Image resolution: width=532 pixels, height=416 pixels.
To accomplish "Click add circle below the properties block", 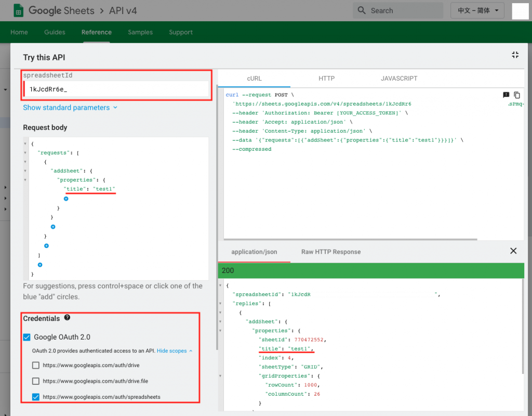I will tap(53, 227).
